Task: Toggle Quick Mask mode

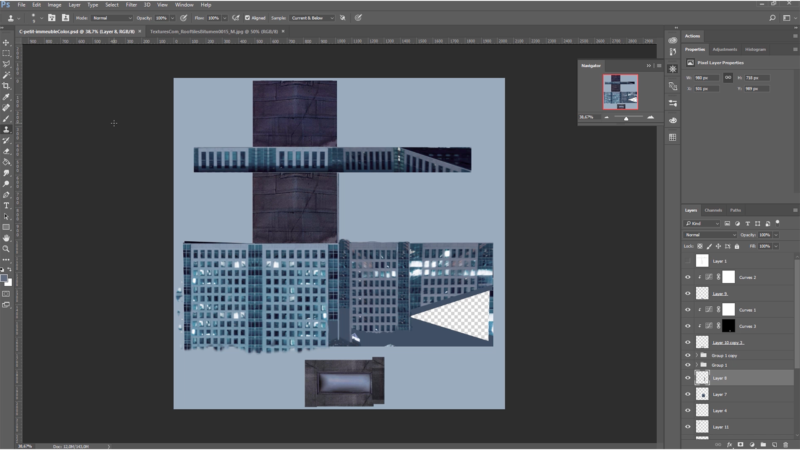Action: (x=6, y=294)
